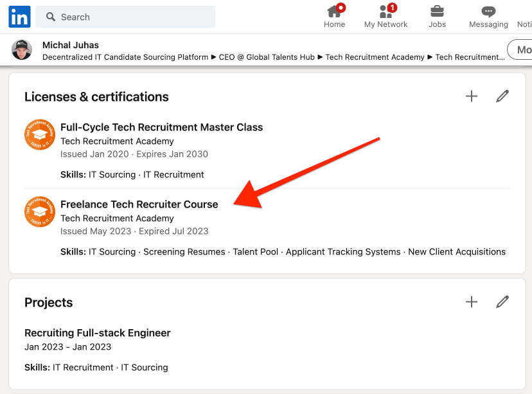
Task: Click Michal Juhas profile photo
Action: pos(22,49)
